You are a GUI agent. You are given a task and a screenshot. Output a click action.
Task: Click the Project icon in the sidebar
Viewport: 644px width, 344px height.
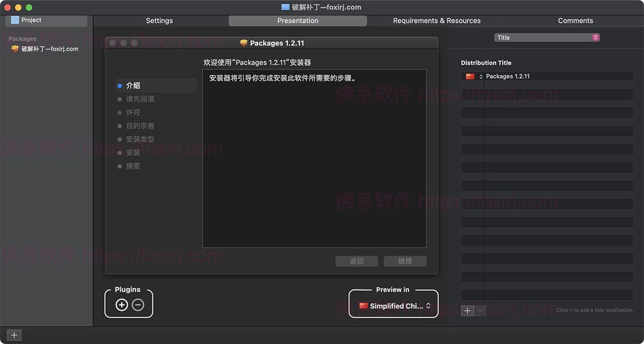[14, 20]
